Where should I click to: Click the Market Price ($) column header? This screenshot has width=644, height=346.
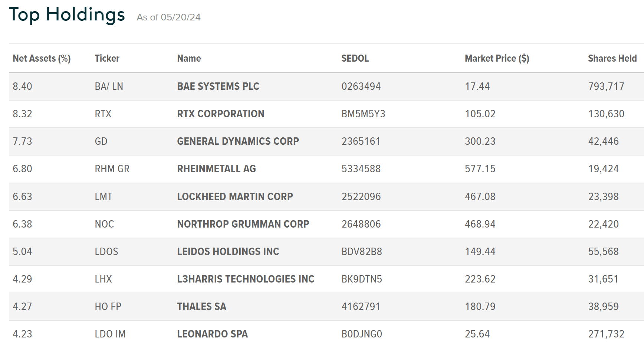pyautogui.click(x=497, y=59)
